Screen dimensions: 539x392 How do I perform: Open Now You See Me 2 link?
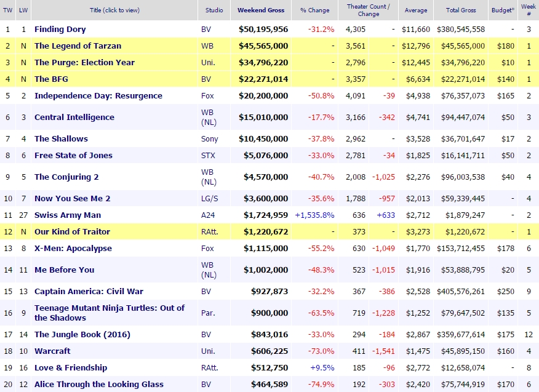click(x=72, y=198)
